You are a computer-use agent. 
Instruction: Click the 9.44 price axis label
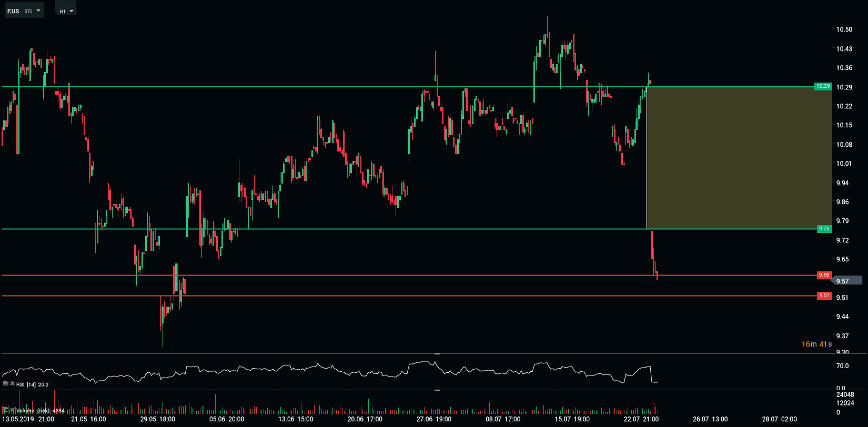842,317
